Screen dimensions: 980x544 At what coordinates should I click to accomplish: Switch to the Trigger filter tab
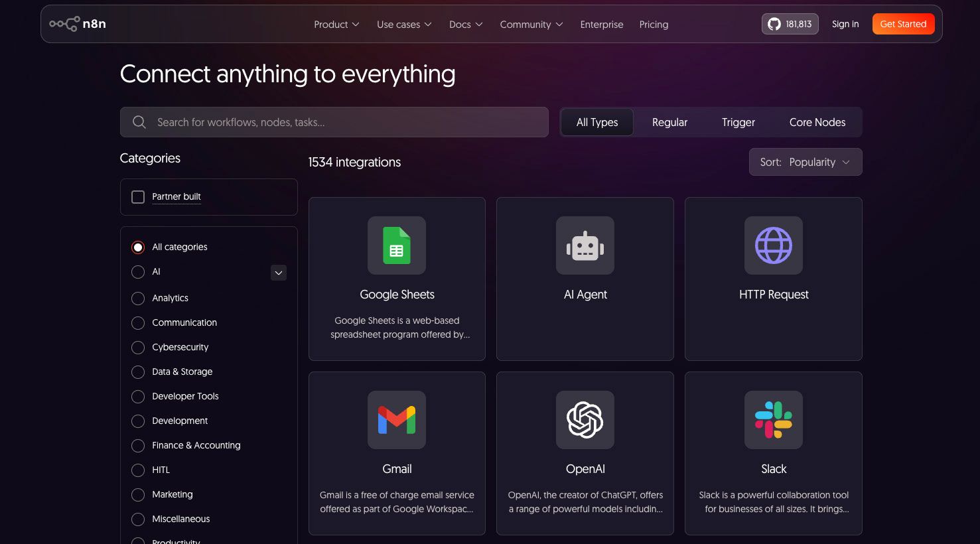coord(738,122)
